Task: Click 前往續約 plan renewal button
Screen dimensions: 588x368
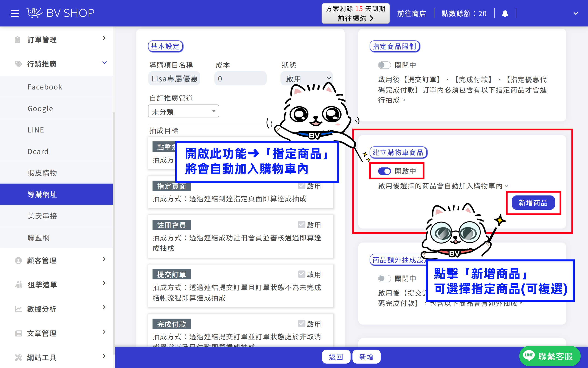Action: click(x=356, y=13)
